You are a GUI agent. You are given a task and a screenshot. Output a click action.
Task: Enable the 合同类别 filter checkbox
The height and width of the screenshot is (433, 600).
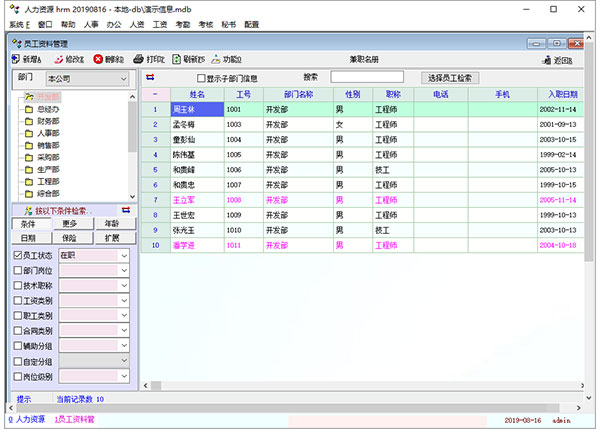(18, 330)
